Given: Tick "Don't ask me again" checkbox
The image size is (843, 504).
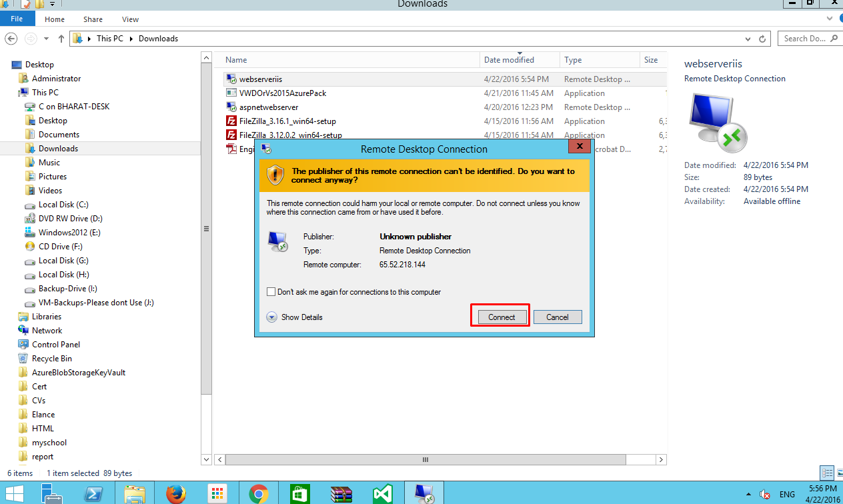Looking at the screenshot, I should click(271, 292).
